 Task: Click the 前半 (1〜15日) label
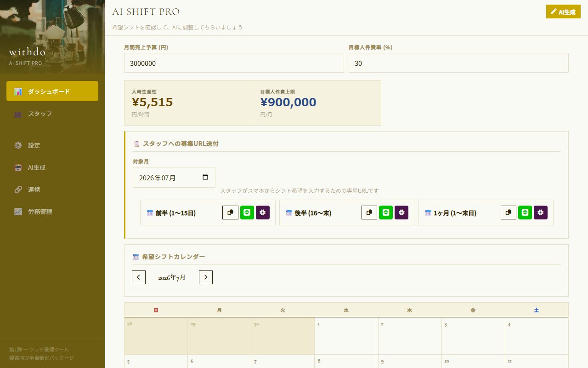[x=175, y=213]
